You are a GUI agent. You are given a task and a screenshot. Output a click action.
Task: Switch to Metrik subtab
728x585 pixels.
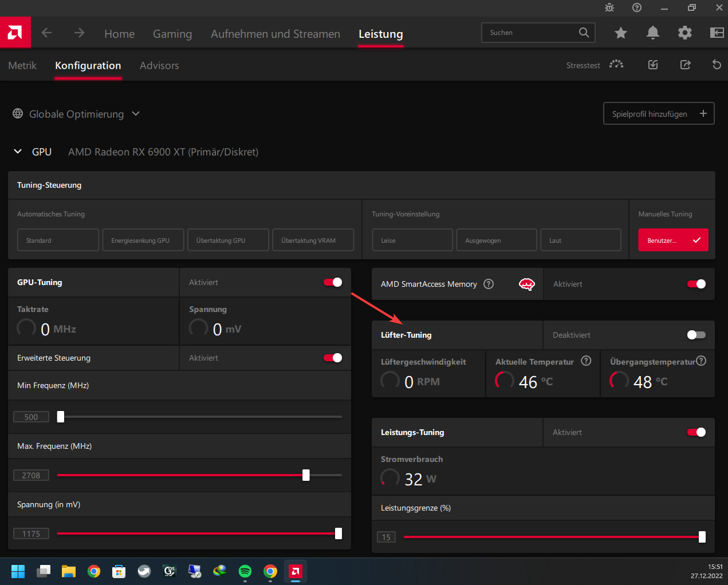[22, 65]
